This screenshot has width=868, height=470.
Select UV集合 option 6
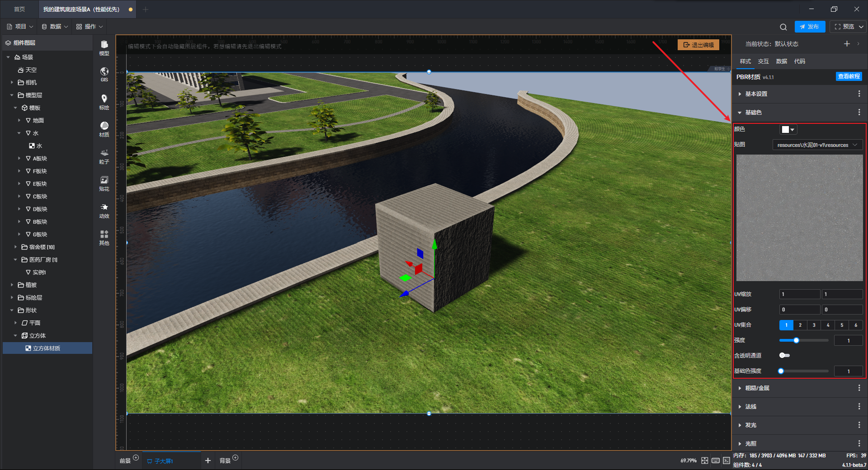855,325
